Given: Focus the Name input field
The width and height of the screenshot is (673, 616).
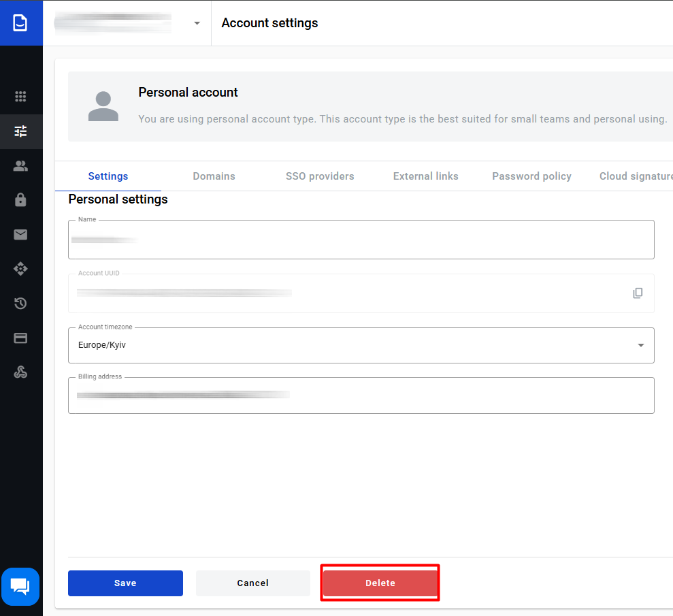Looking at the screenshot, I should [x=361, y=240].
